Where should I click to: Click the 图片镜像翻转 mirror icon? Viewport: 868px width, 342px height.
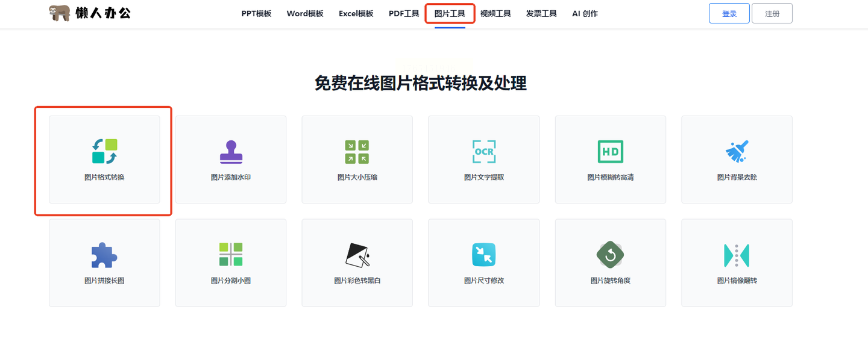click(737, 255)
